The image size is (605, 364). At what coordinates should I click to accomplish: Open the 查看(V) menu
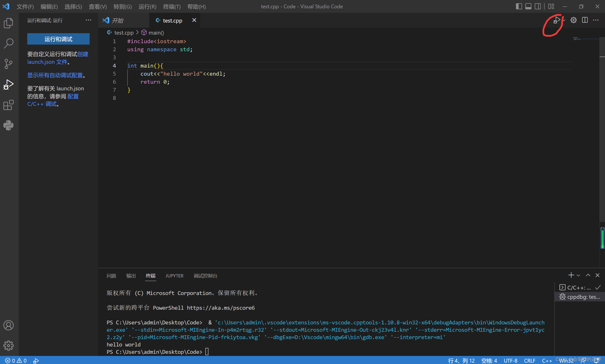point(98,7)
